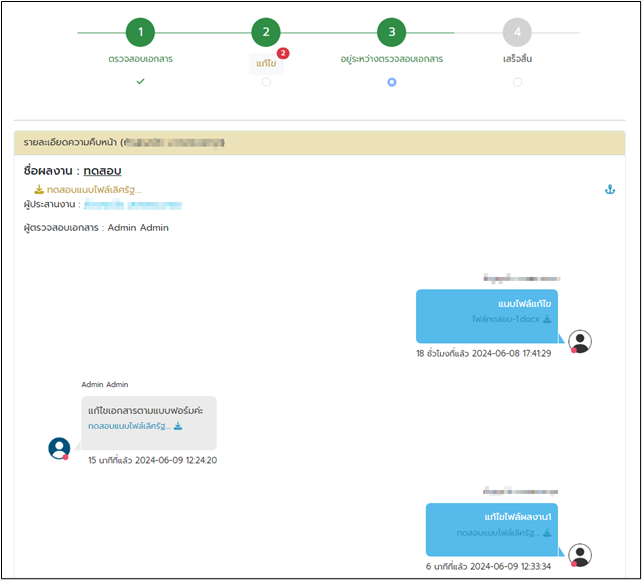
Task: Click timestamp 2024-06-09 12:24:20
Action: 176,460
